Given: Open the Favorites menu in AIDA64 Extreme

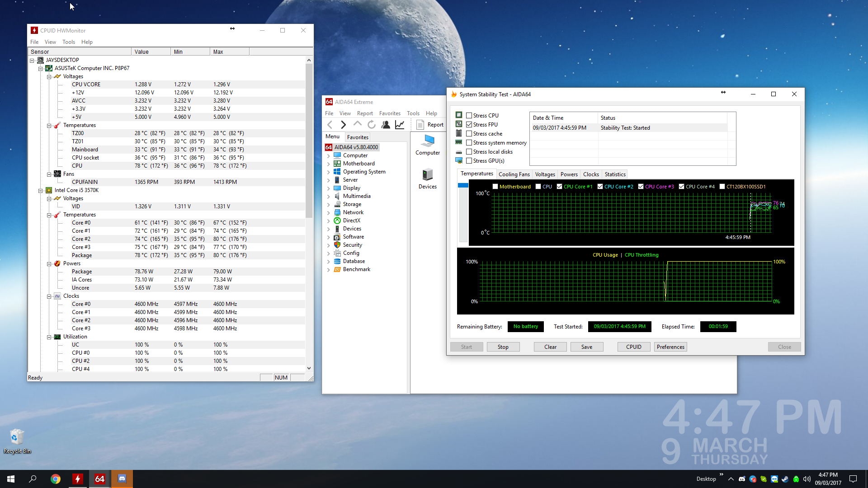Looking at the screenshot, I should 390,113.
